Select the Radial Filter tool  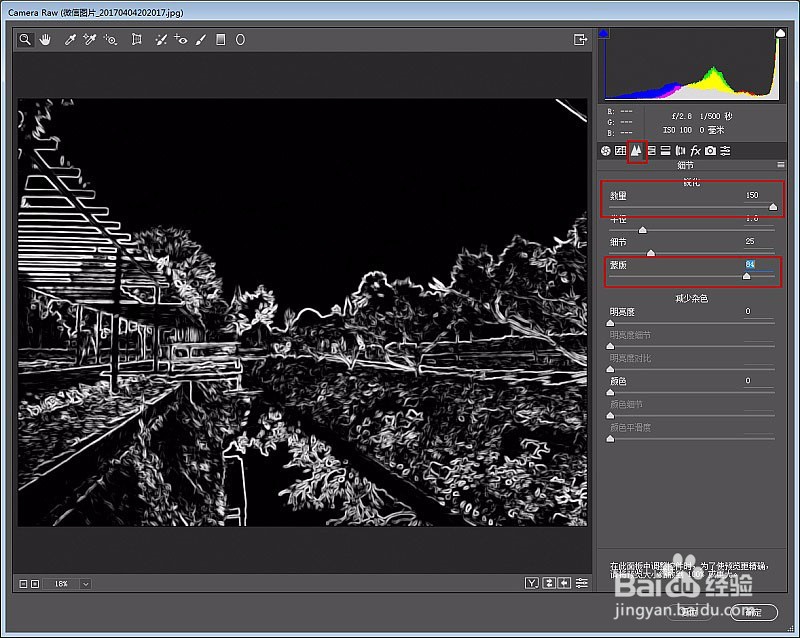(x=240, y=39)
